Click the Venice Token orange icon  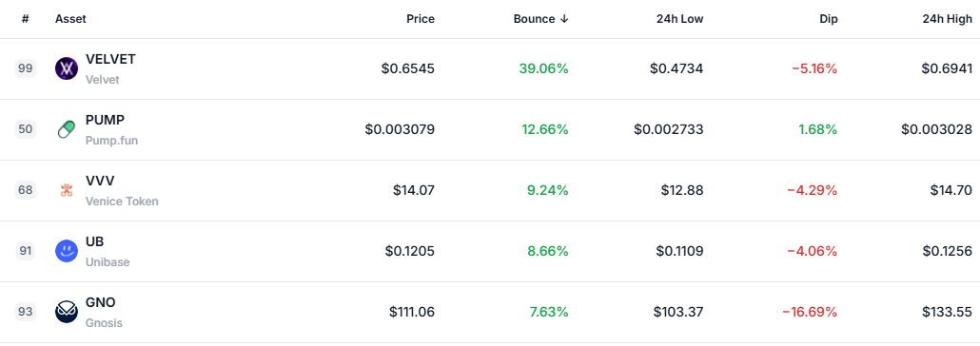pos(67,190)
